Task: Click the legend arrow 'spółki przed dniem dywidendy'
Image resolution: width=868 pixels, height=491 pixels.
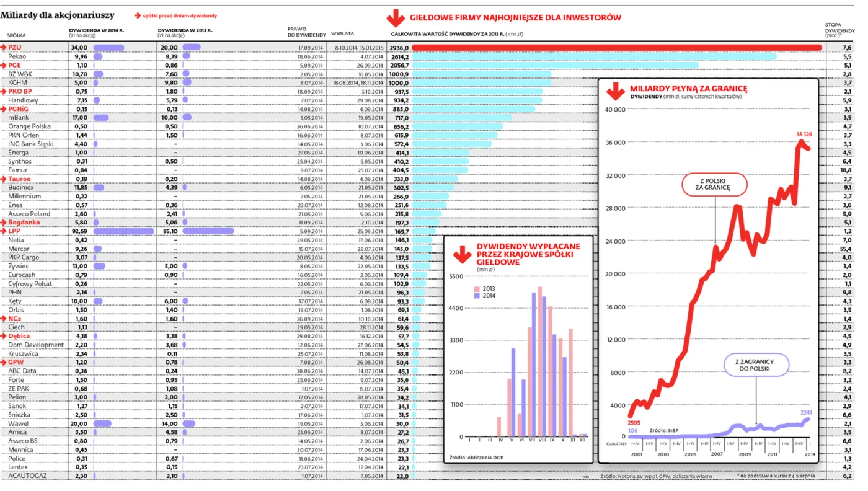Action: coord(138,15)
